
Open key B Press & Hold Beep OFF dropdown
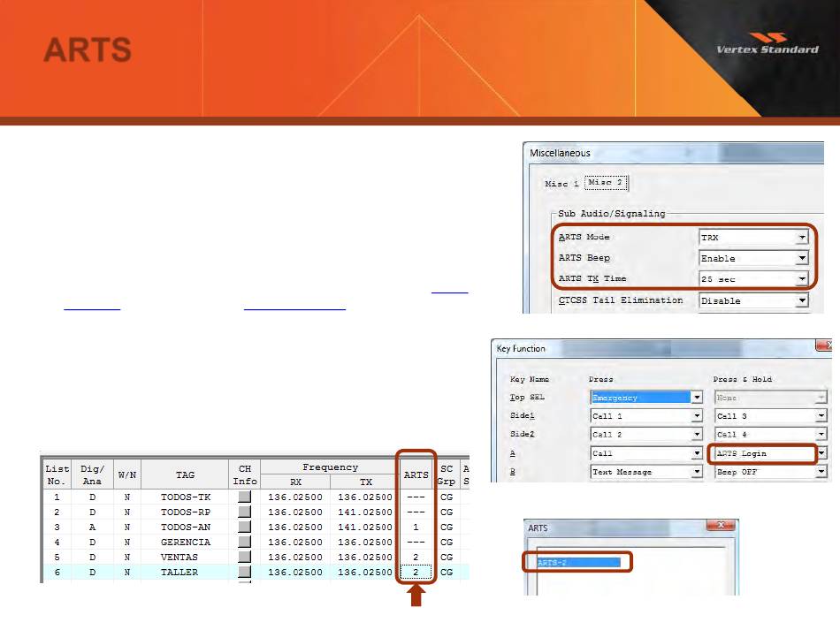pos(770,472)
